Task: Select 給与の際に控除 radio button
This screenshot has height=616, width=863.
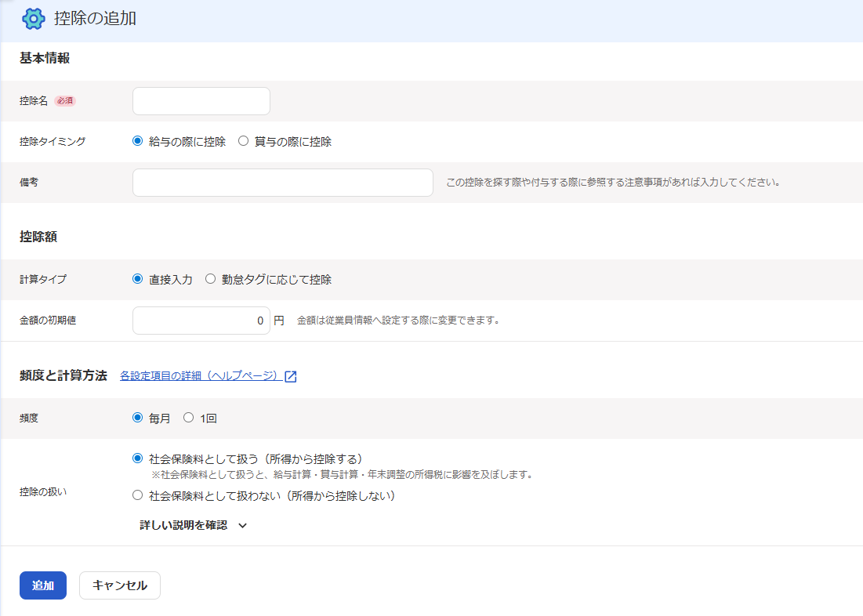Action: pyautogui.click(x=138, y=141)
